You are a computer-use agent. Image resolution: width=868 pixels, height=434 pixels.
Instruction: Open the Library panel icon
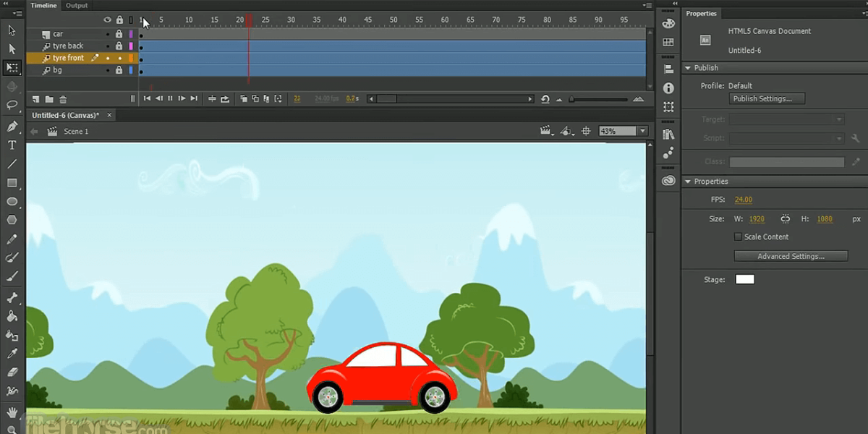(x=668, y=134)
